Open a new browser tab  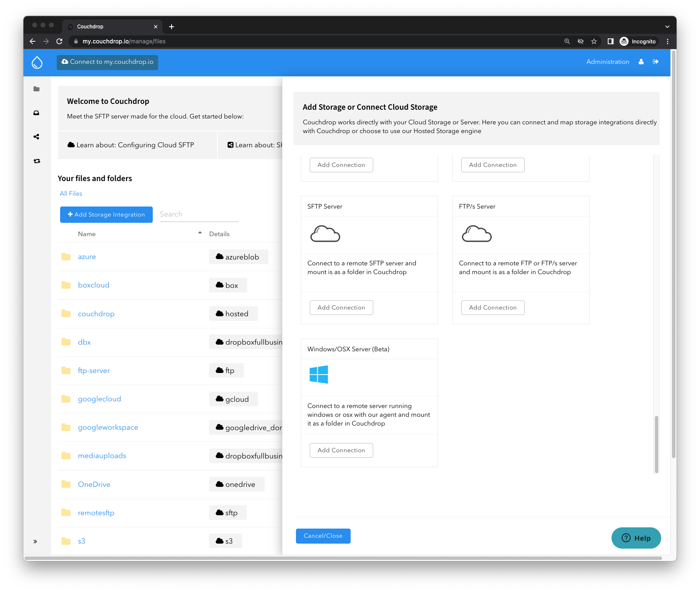pos(172,27)
